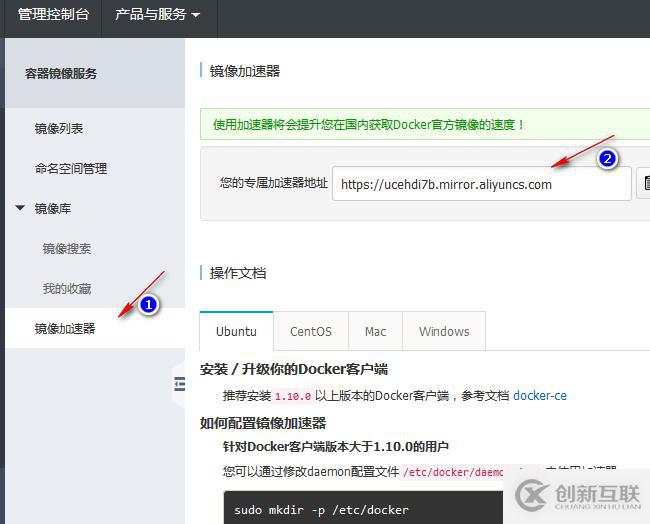Open 我的收藏 under 镜像库
Viewport: 650px width, 524px height.
[x=67, y=289]
